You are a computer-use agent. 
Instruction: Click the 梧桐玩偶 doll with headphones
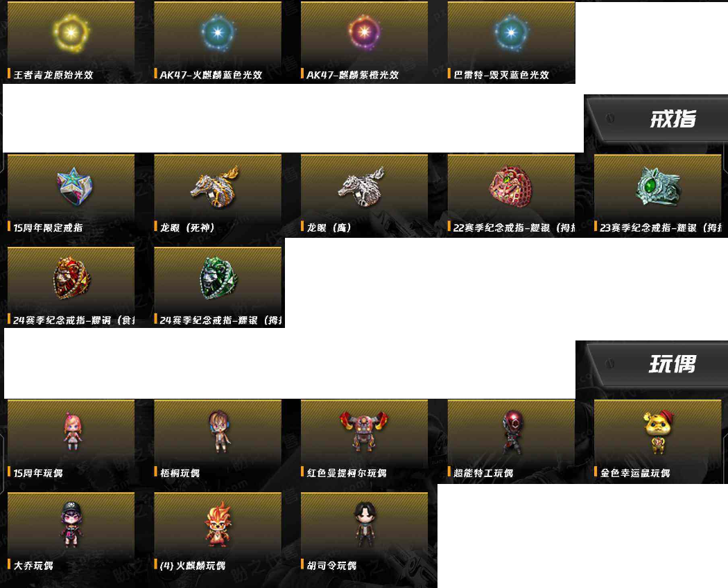(x=218, y=431)
